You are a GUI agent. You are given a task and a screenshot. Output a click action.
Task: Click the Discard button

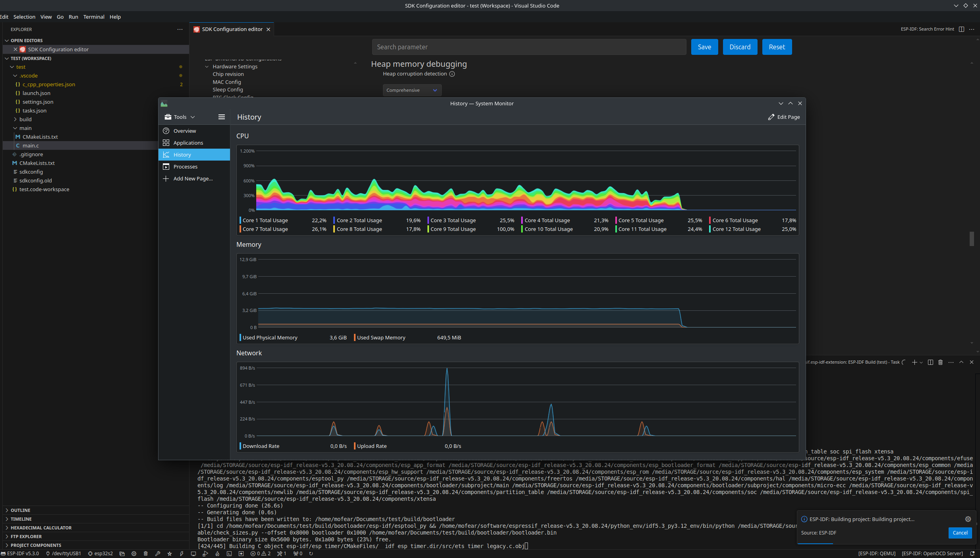[x=740, y=47]
